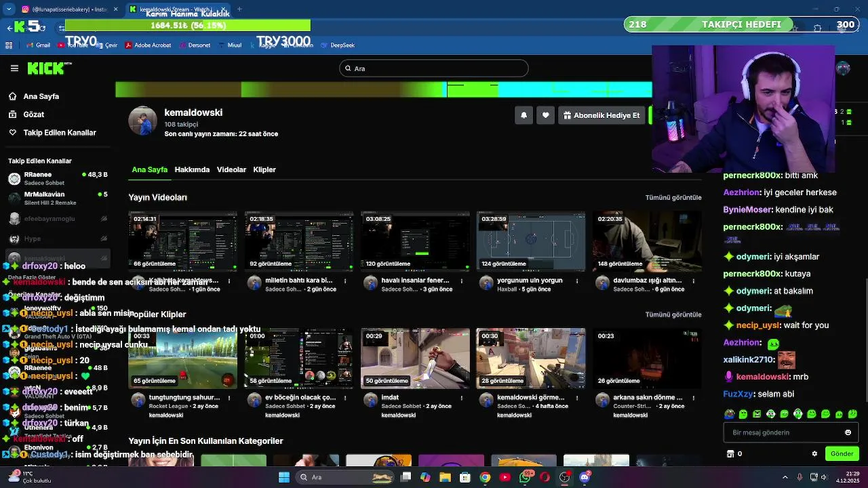868x488 pixels.
Task: Open the browser tab search dropdown
Action: click(9, 9)
